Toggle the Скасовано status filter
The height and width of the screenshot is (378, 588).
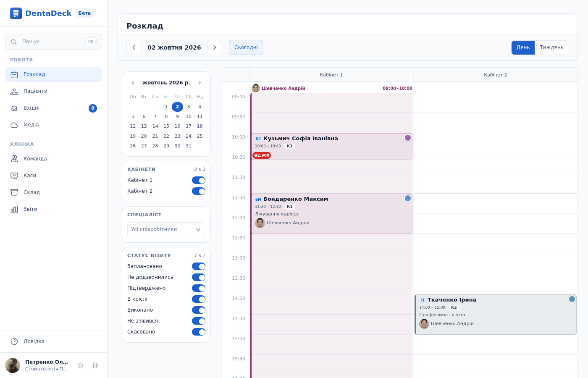click(199, 332)
